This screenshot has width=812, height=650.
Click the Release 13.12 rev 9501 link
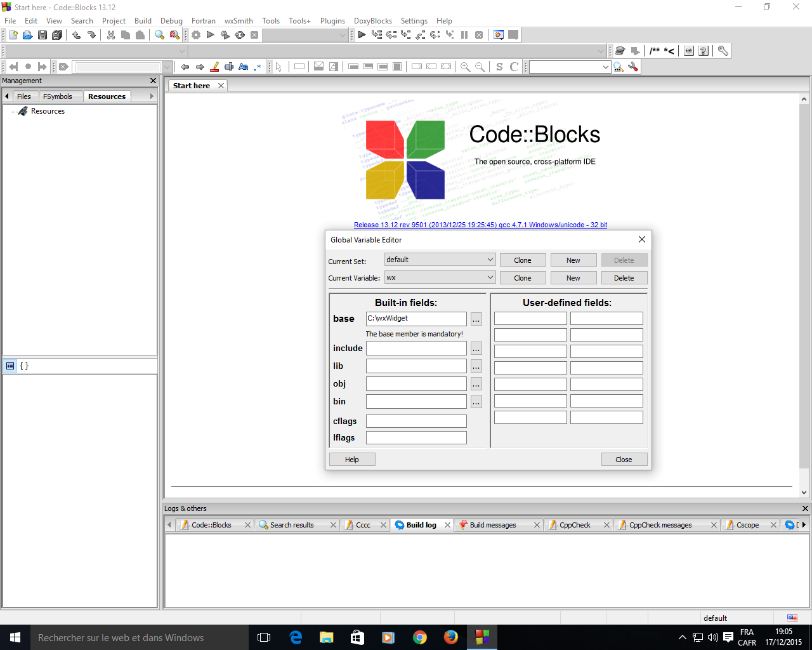(x=480, y=225)
